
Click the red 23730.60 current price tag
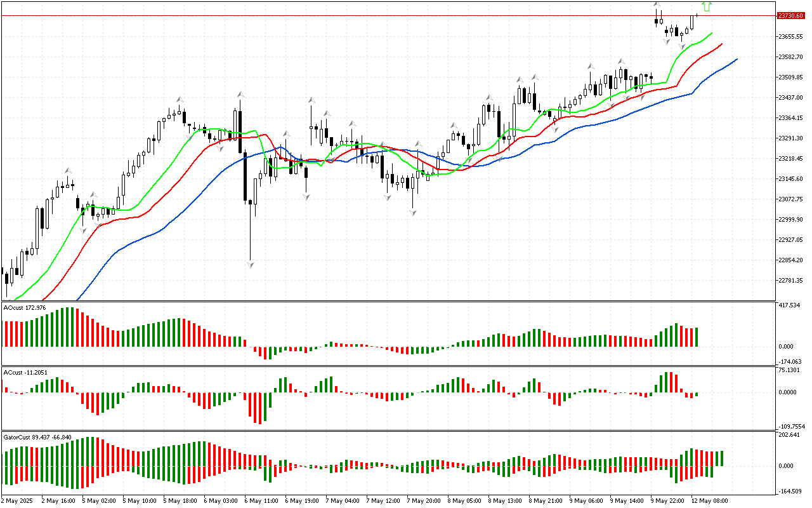tap(790, 15)
